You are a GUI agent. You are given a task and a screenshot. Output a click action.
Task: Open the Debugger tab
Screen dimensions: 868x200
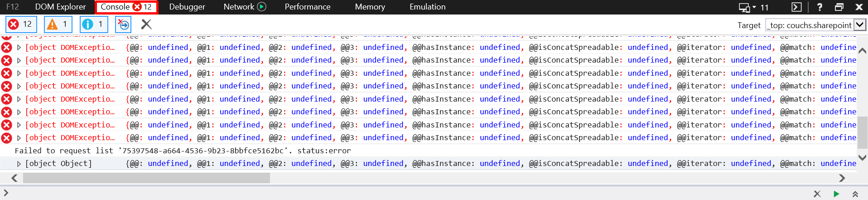click(x=187, y=7)
